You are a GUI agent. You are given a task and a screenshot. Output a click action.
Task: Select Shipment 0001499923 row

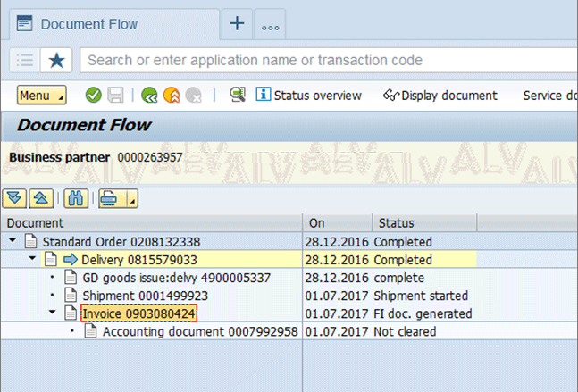coord(146,296)
